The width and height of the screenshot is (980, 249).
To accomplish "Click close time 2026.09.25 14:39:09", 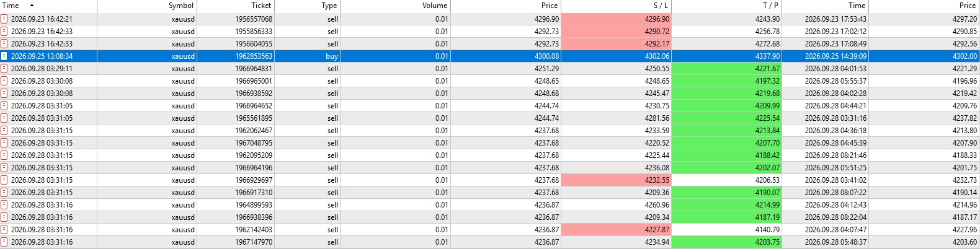I will coord(835,56).
